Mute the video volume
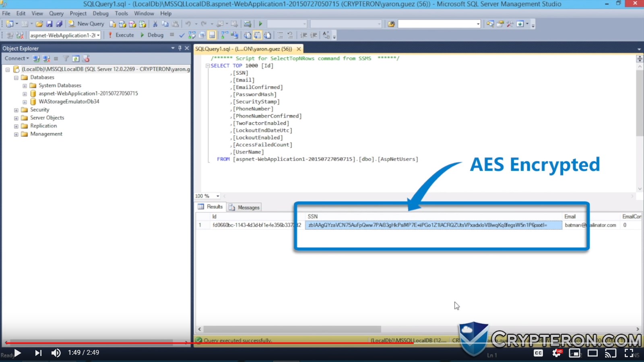Screen dimensions: 644x362 (x=56, y=353)
